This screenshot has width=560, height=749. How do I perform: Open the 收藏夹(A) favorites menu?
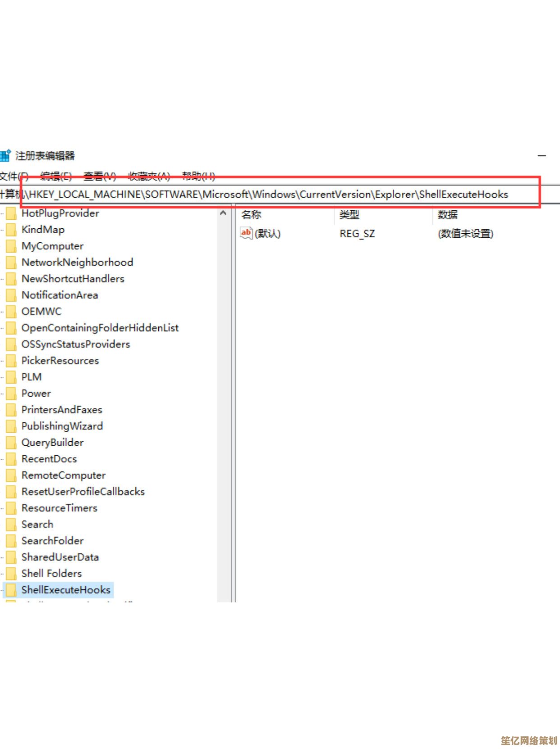click(x=149, y=176)
